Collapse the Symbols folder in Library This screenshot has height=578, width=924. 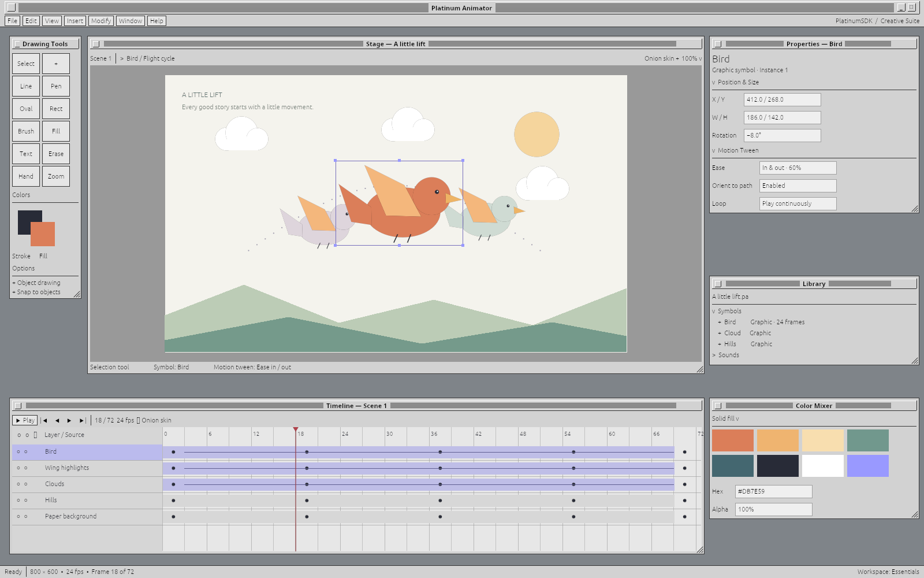coord(727,311)
